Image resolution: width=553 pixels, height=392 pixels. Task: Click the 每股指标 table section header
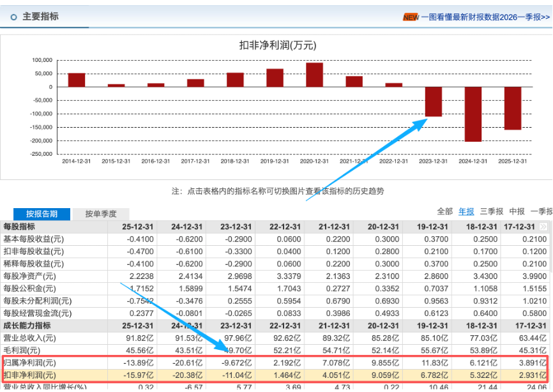pyautogui.click(x=19, y=227)
